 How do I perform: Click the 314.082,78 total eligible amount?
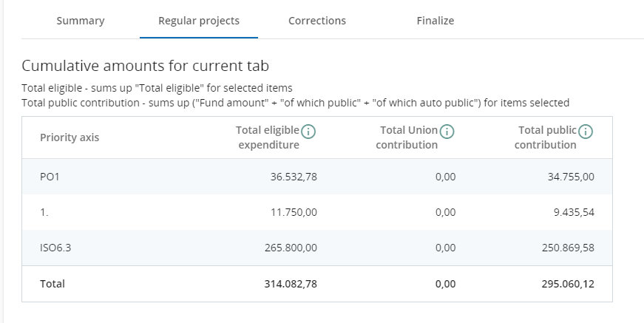pyautogui.click(x=291, y=283)
